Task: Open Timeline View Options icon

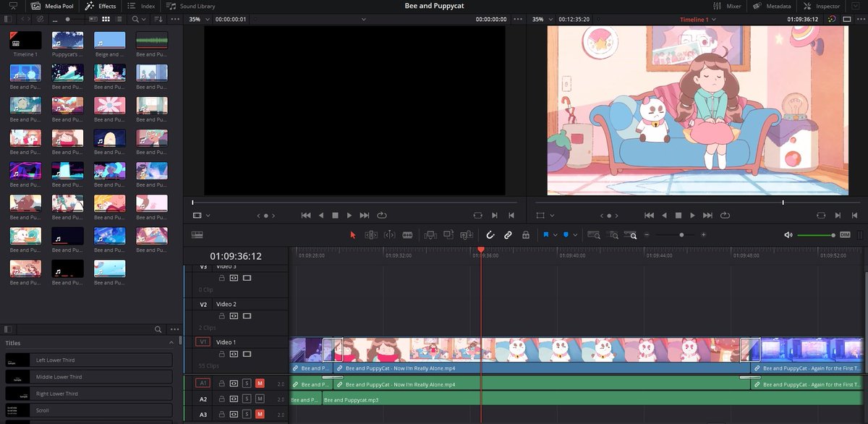Action: pos(197,234)
